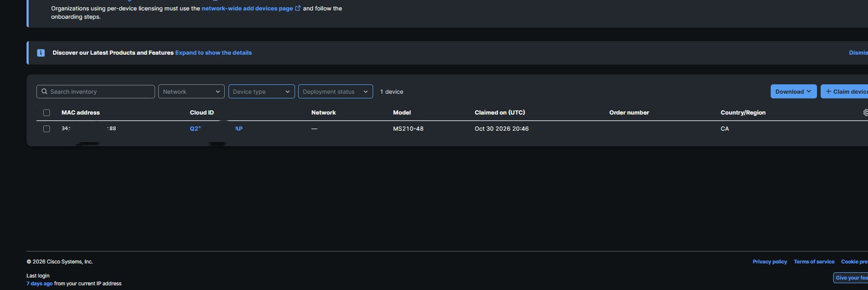This screenshot has height=290, width=868.
Task: Sort by MAC address column header
Action: pos(81,112)
